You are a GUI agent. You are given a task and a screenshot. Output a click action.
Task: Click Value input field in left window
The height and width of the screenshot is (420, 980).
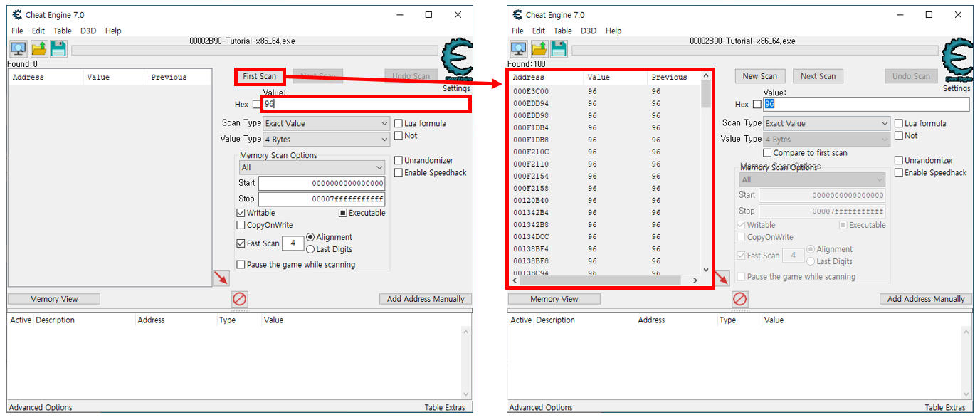click(x=366, y=104)
